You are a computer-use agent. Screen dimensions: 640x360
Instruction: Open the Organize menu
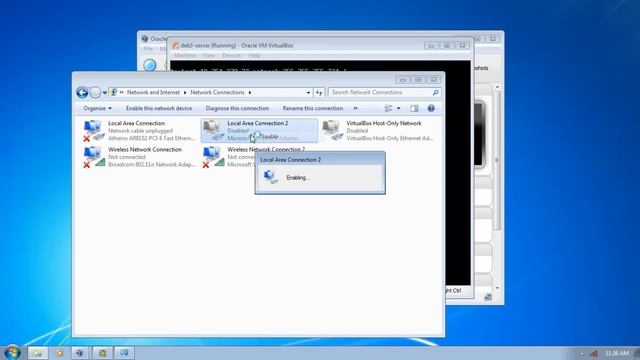pos(98,108)
